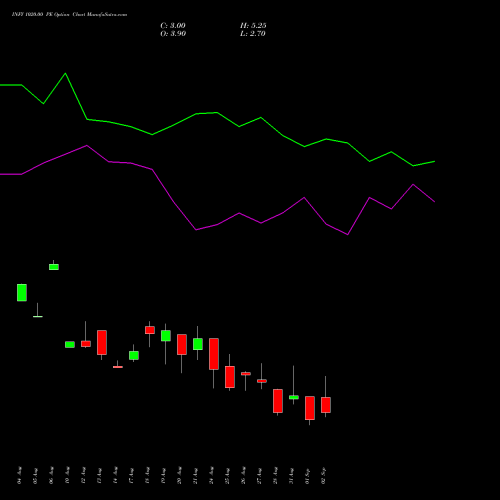500x500 pixels.
Task: Click the open value 'O: 3.90'
Action: (173, 34)
